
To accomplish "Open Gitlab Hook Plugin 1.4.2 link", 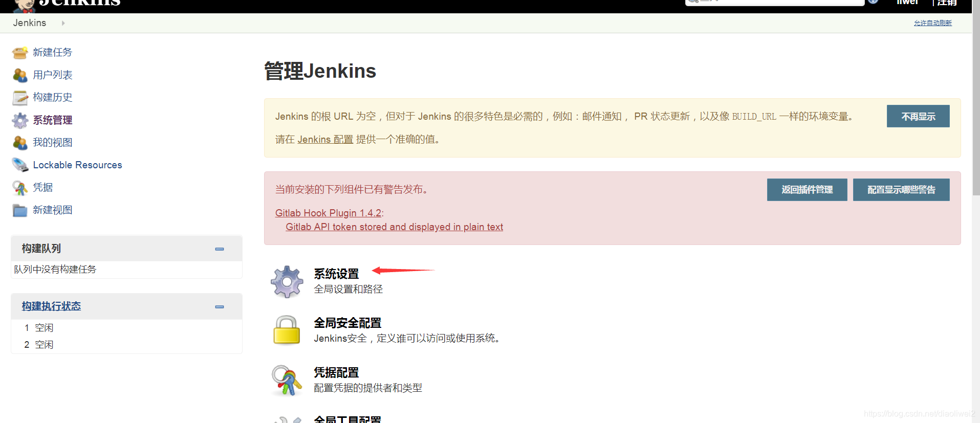I will 329,213.
